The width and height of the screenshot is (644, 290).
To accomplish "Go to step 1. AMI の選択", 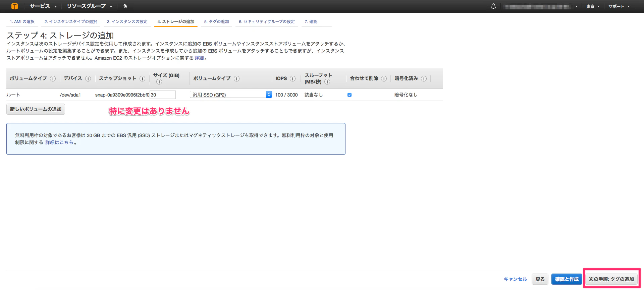I will [x=22, y=21].
